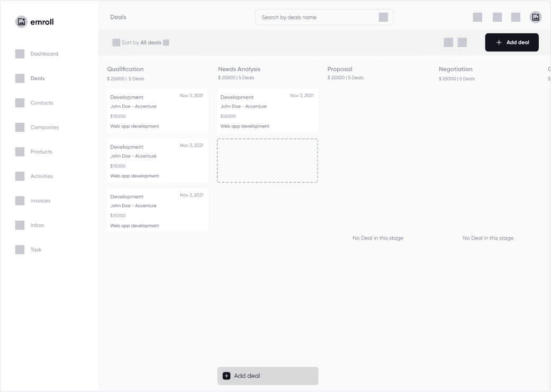Click the sort icon beside Sort by
551x392 pixels.
(116, 42)
